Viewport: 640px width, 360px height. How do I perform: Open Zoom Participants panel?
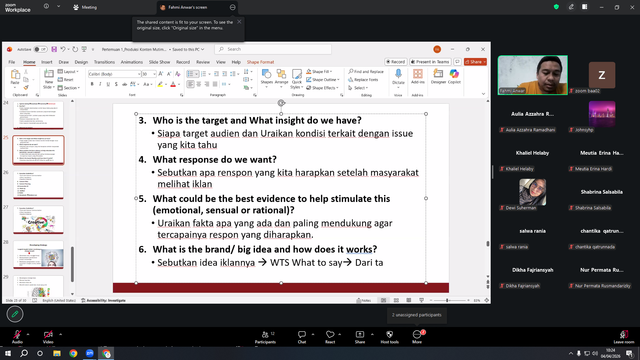[266, 337]
